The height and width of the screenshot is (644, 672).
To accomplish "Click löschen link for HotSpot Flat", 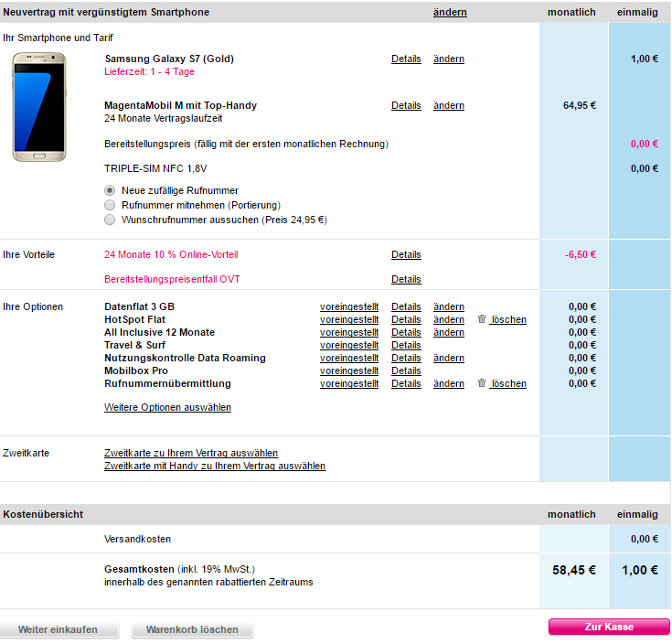I will pos(508,320).
